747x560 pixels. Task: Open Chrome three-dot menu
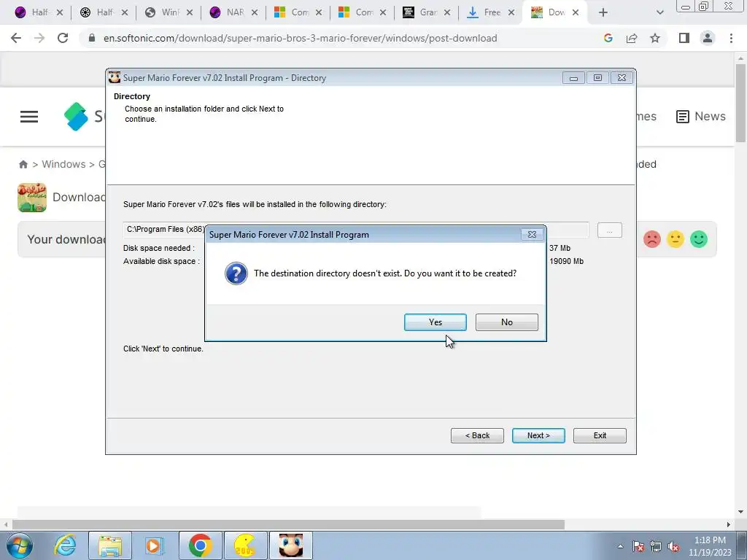(731, 38)
